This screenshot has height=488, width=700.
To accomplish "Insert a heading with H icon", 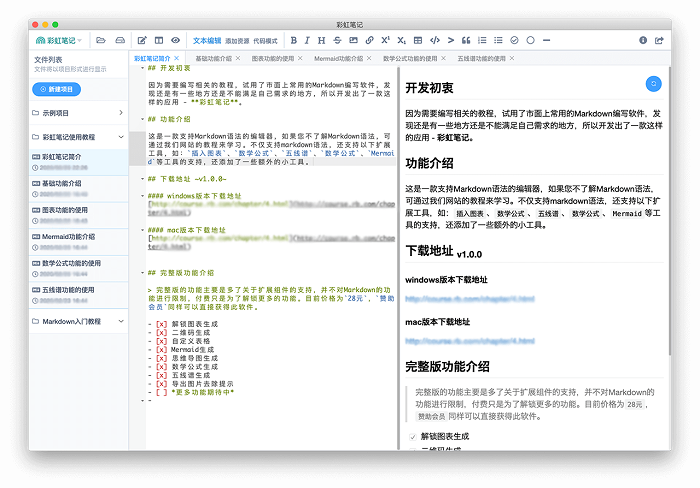I will (x=321, y=40).
